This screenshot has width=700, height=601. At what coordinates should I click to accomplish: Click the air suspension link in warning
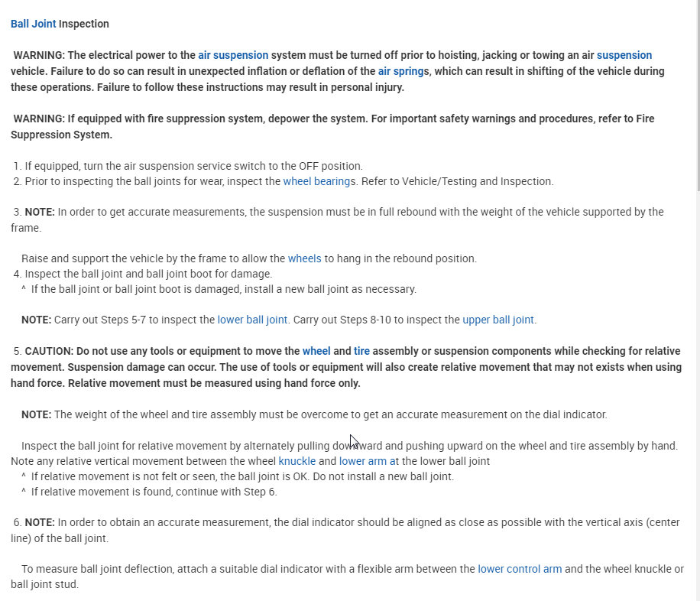pos(233,55)
